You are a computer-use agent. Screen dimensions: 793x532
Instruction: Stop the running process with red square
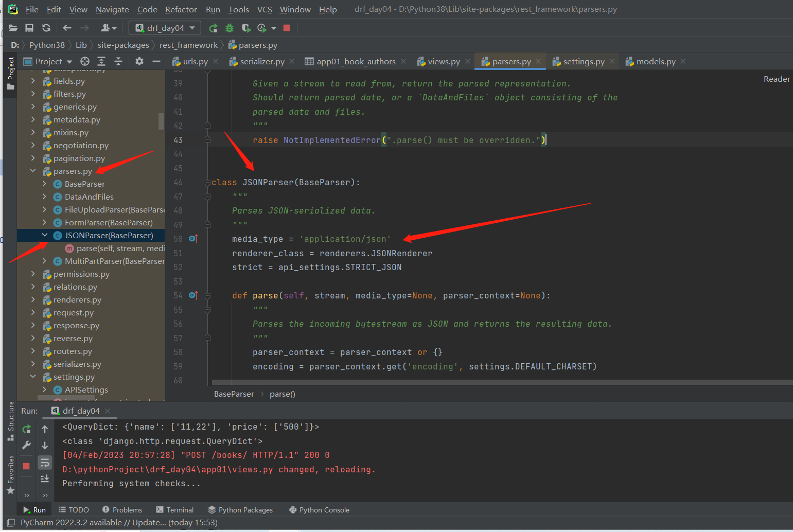click(x=287, y=28)
